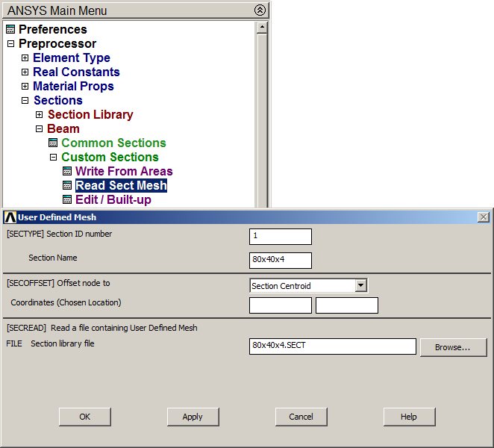Expand the Material Props node

(25, 87)
